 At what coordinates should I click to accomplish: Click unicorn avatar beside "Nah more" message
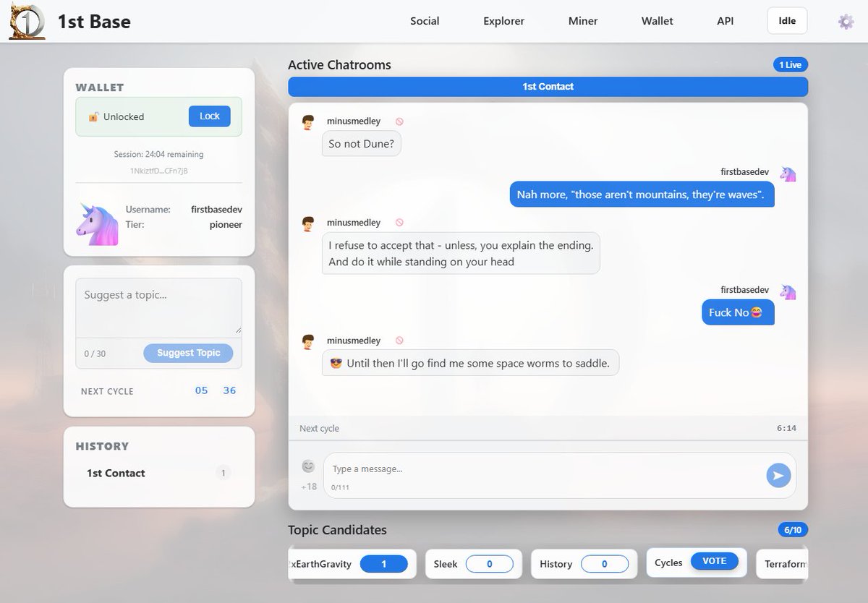click(x=788, y=174)
